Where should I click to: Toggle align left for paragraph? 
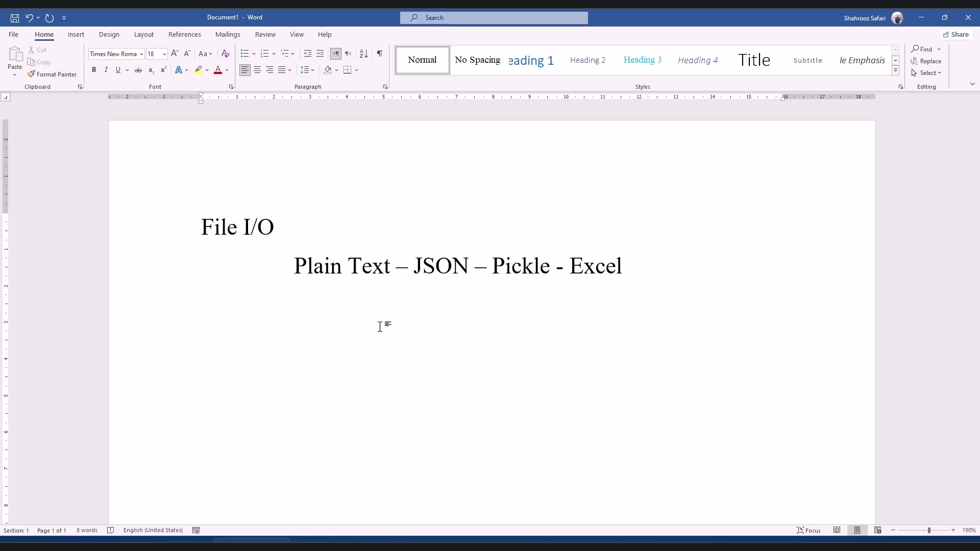[x=245, y=70]
